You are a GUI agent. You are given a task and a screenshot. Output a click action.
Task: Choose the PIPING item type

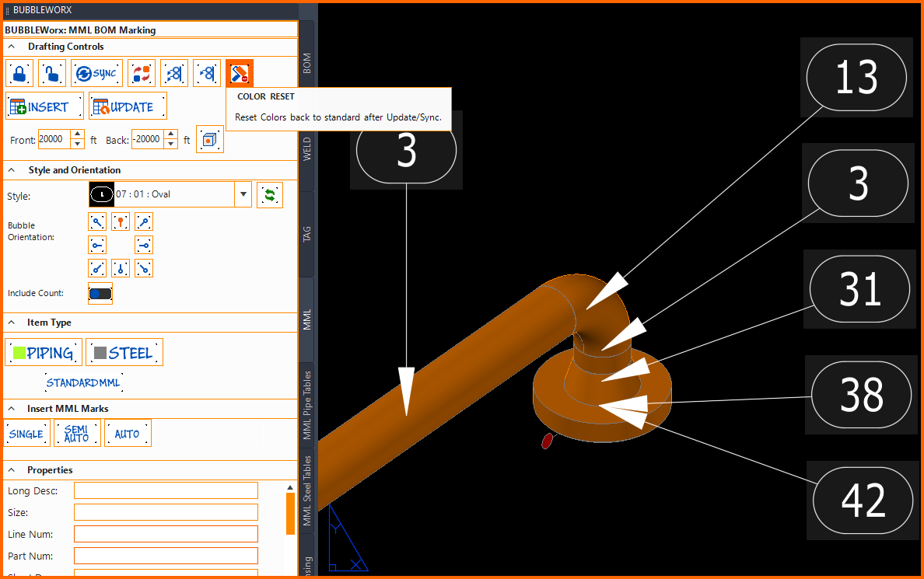tap(44, 353)
